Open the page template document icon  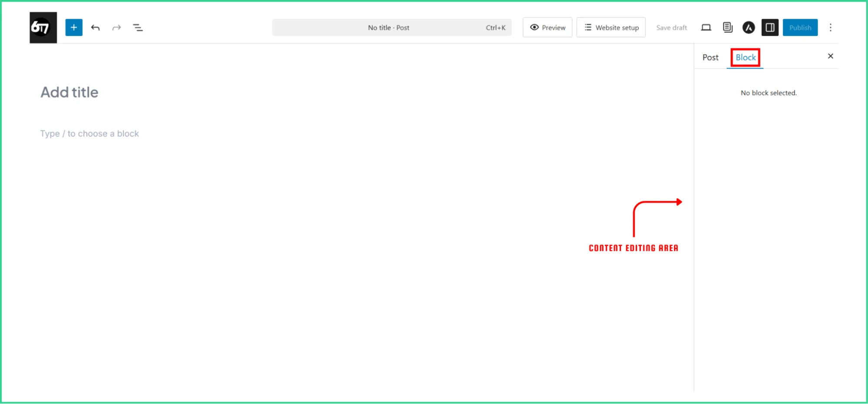tap(728, 28)
